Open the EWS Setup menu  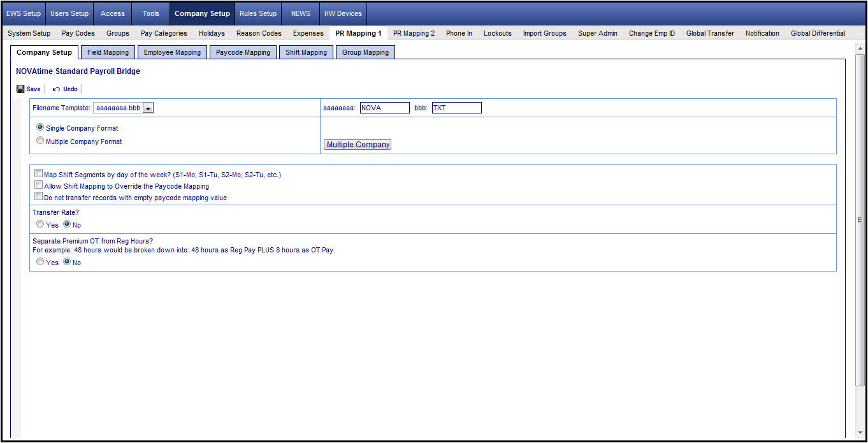click(24, 13)
